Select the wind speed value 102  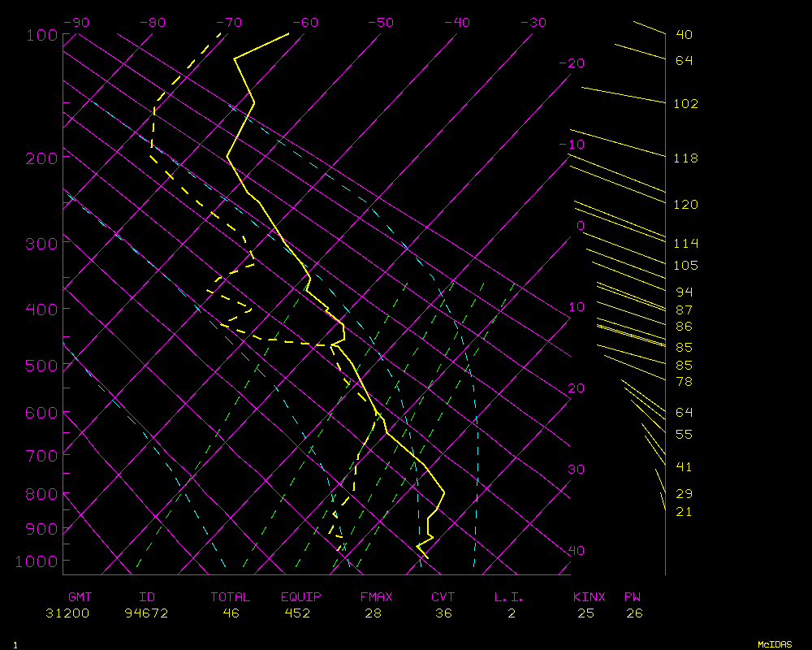click(x=686, y=104)
